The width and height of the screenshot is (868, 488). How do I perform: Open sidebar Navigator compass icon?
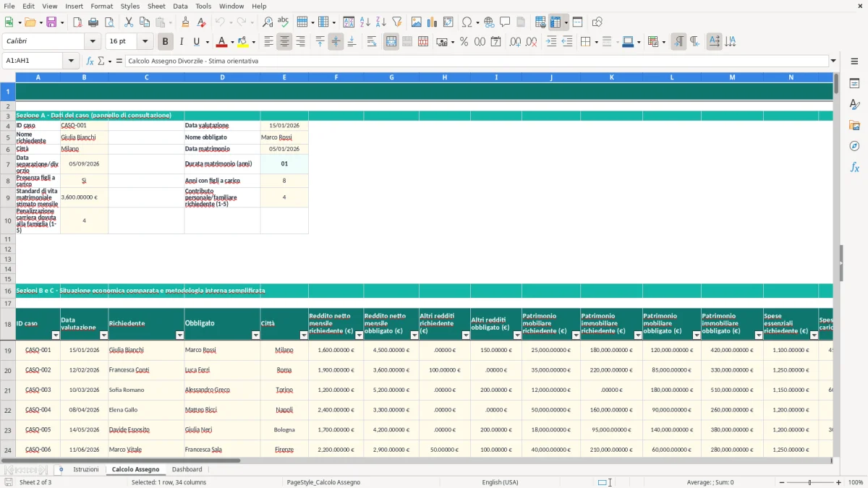pyautogui.click(x=854, y=146)
